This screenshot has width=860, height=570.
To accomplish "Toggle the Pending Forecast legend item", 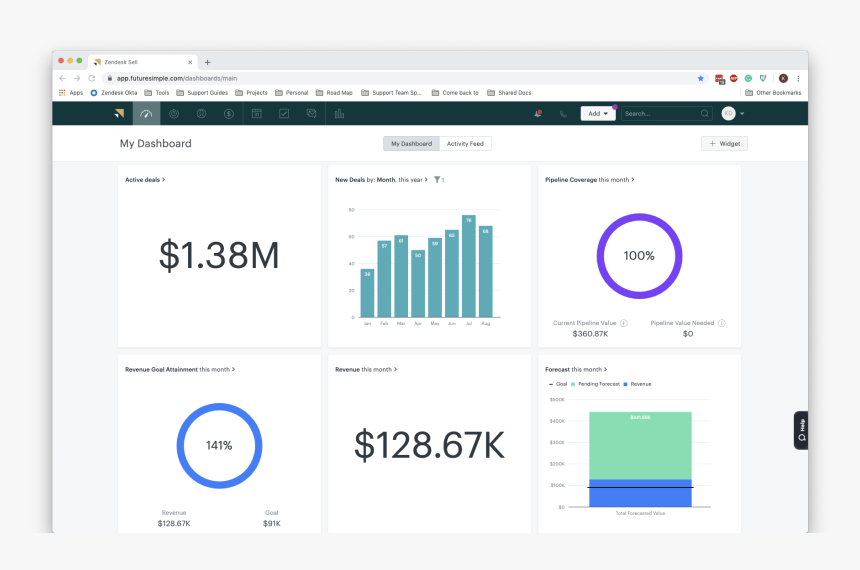I will click(x=595, y=384).
